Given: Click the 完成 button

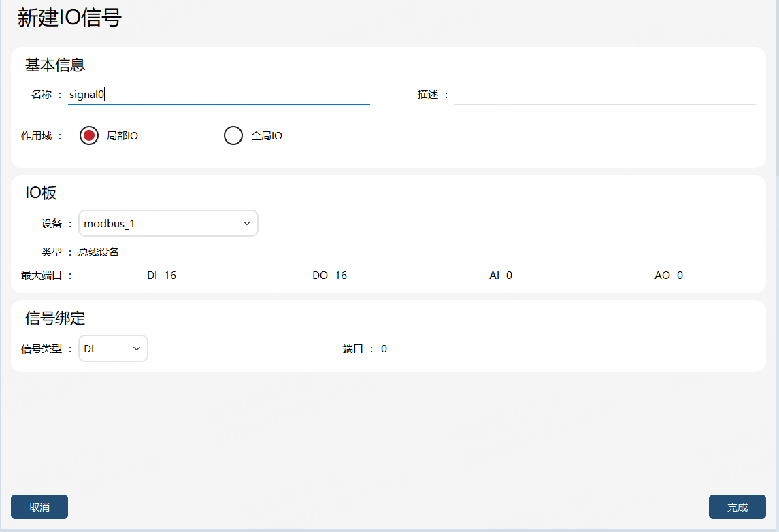Looking at the screenshot, I should coord(737,507).
